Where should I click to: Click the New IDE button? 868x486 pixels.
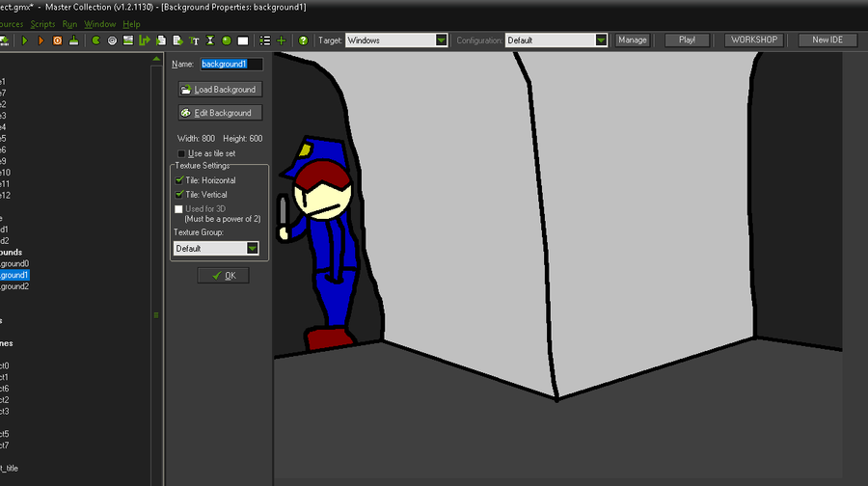[827, 40]
